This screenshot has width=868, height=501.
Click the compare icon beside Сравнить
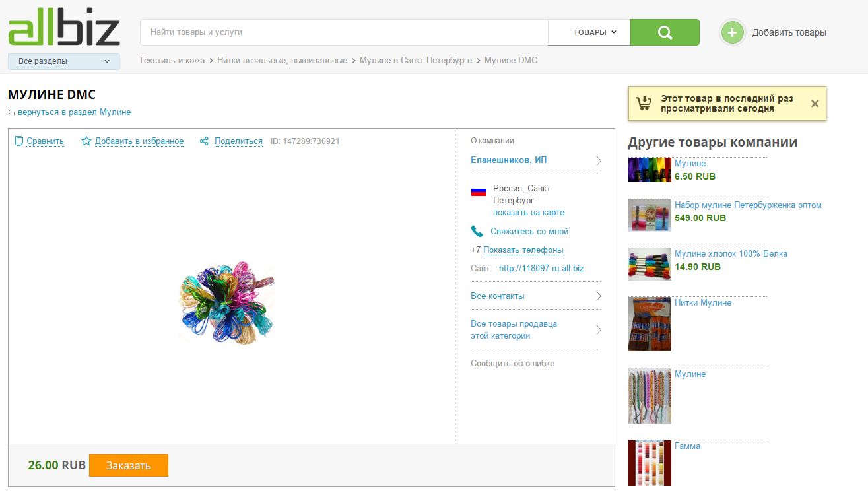(x=19, y=141)
